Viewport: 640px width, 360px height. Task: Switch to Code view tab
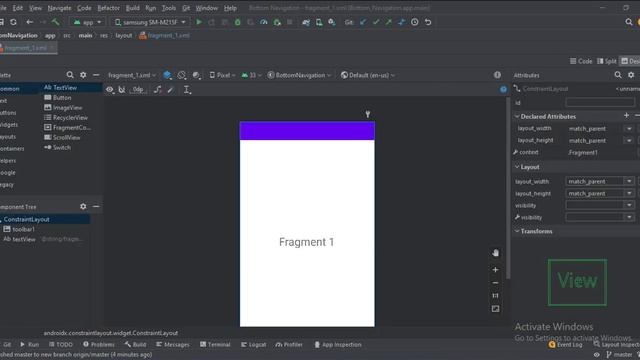tap(581, 61)
